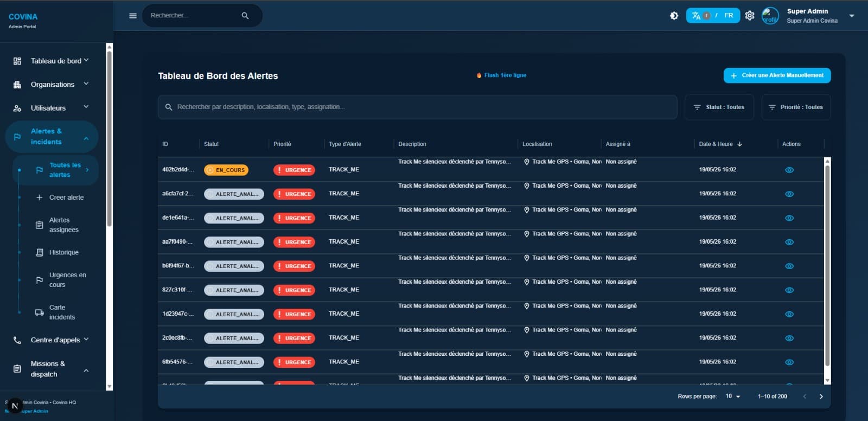Open the Rows per page dropdown

coord(733,397)
